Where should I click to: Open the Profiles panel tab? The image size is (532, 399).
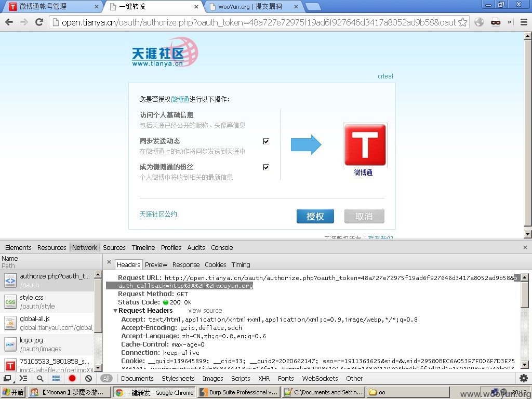pos(171,247)
